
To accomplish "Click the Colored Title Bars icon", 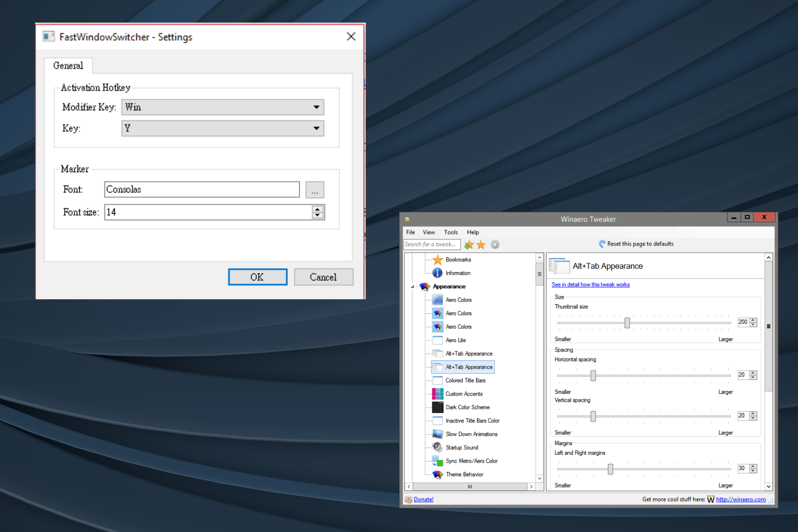I will [438, 380].
